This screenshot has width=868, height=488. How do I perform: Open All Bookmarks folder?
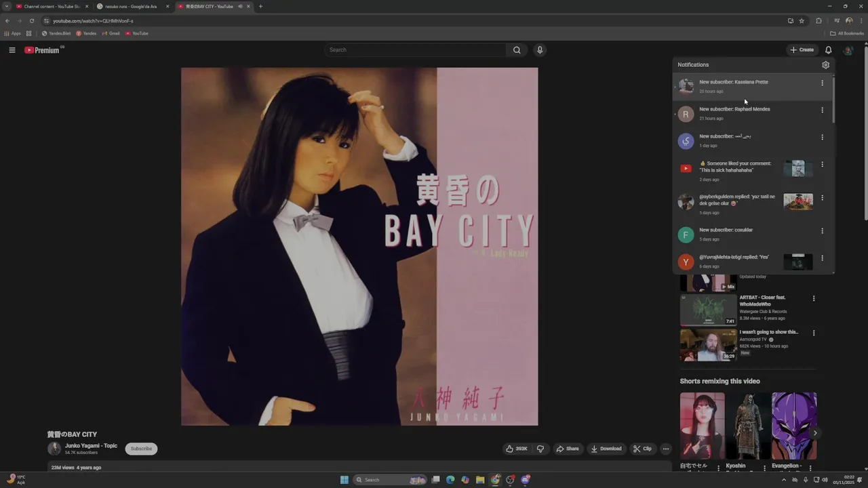(847, 33)
